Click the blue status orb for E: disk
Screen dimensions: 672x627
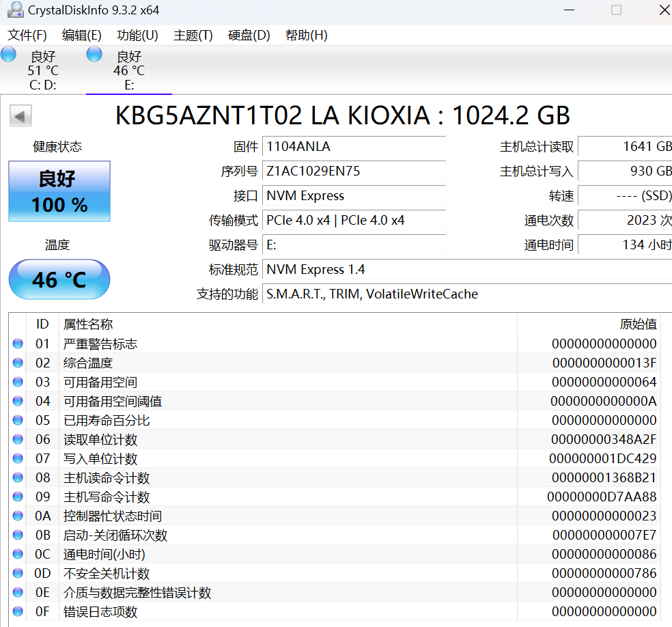[x=94, y=55]
